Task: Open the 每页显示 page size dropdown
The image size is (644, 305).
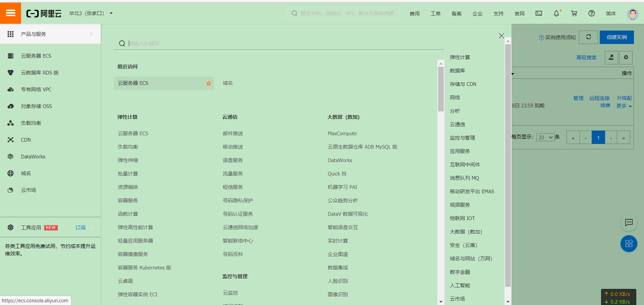Action: [x=545, y=137]
